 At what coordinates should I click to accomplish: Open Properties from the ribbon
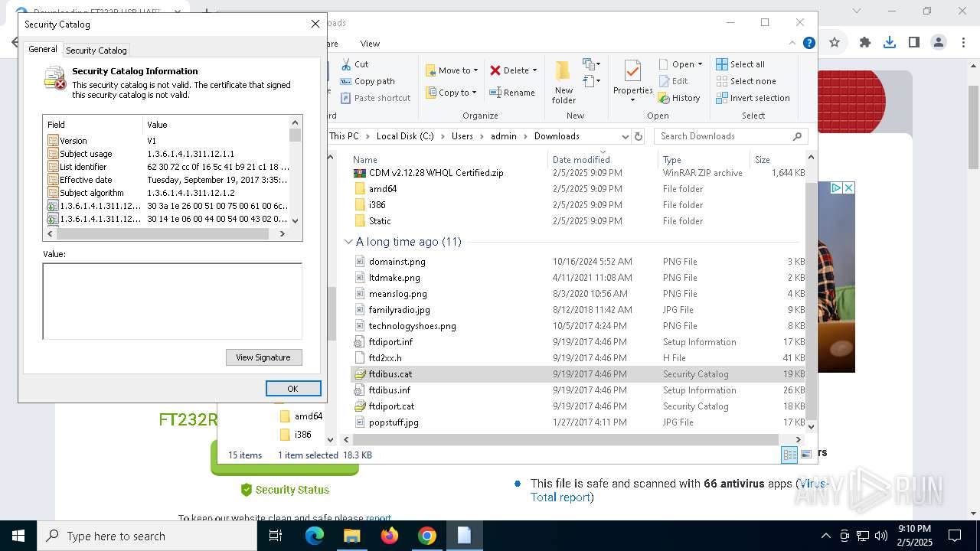coord(632,77)
